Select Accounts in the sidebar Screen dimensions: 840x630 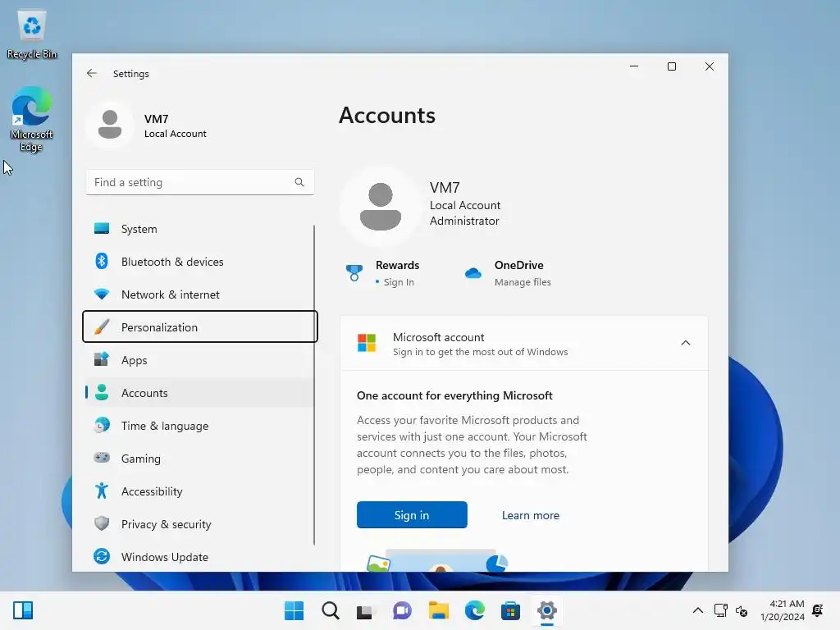(199, 393)
